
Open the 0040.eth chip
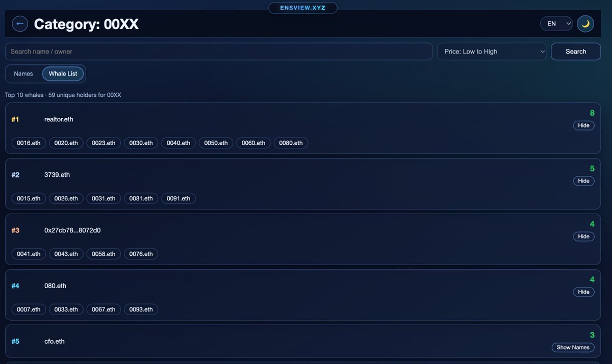tap(178, 143)
